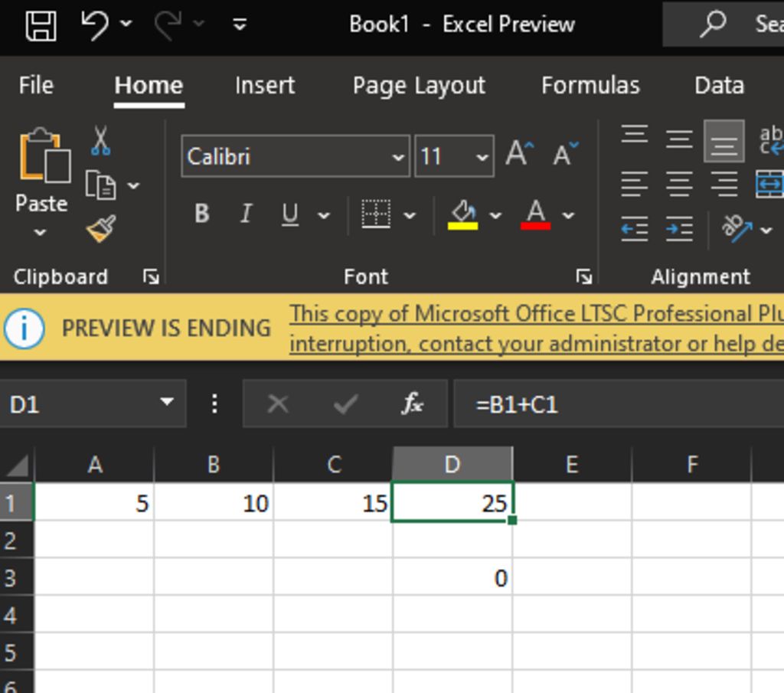This screenshot has height=693, width=784.
Task: Increase indent icon
Action: click(679, 229)
